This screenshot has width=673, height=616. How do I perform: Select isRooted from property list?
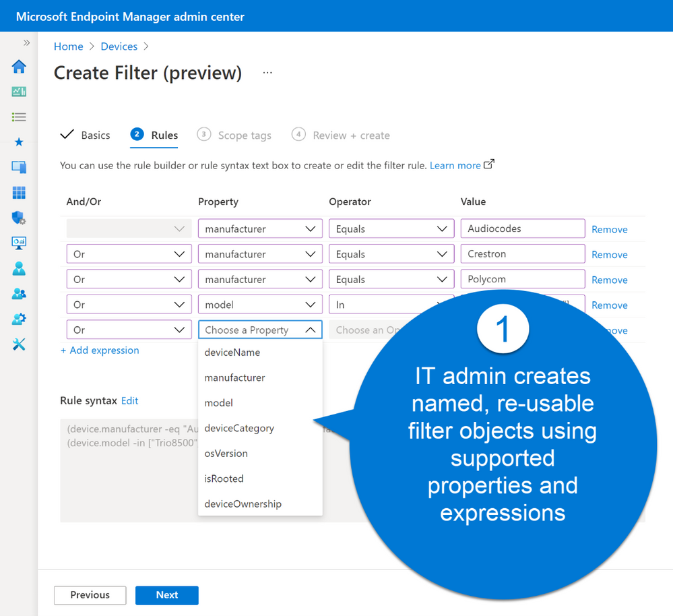click(260, 479)
